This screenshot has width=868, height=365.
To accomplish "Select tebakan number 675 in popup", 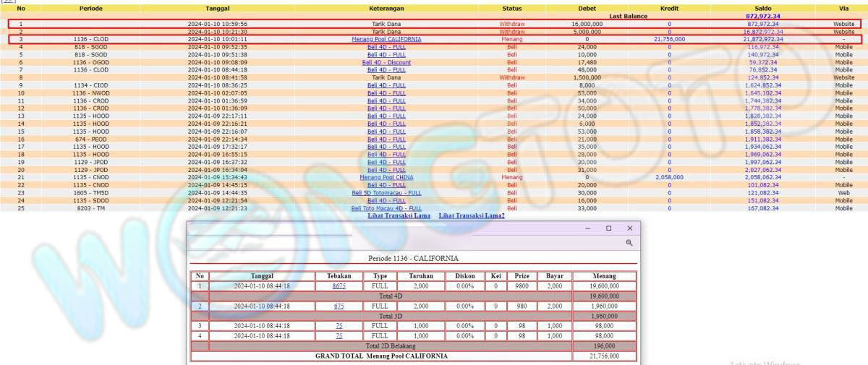I will coord(339,306).
